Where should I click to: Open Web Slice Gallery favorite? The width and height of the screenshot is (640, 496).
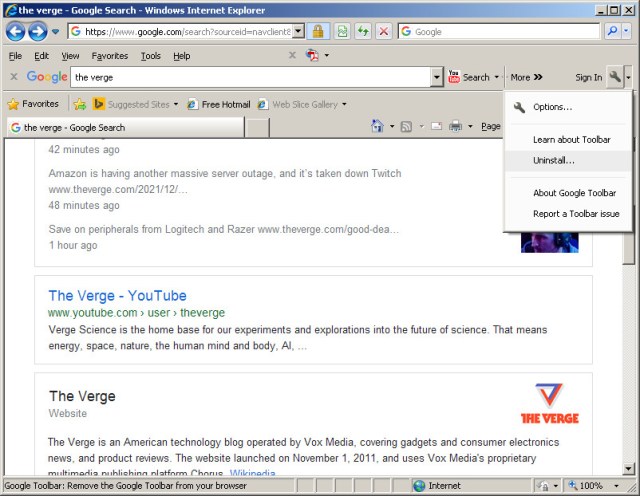click(298, 105)
